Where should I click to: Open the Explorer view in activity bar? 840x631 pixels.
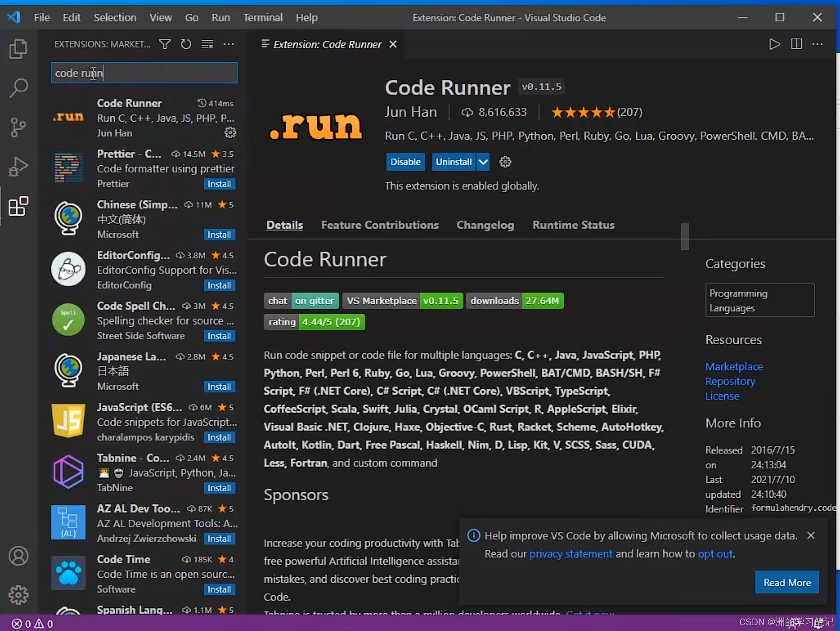18,49
